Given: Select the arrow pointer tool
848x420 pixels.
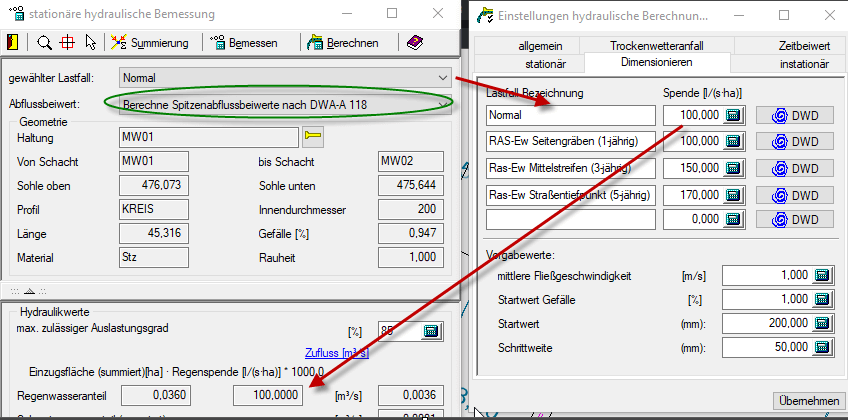Looking at the screenshot, I should click(91, 42).
